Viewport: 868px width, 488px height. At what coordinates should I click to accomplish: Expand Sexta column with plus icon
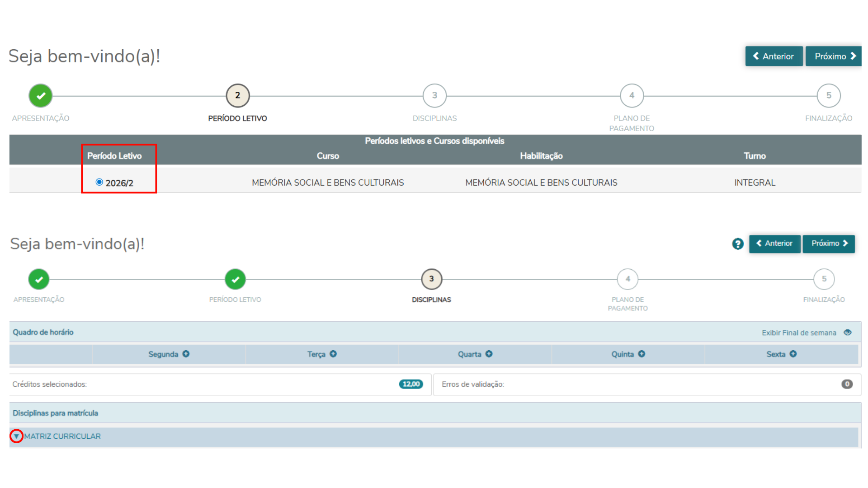coord(793,354)
